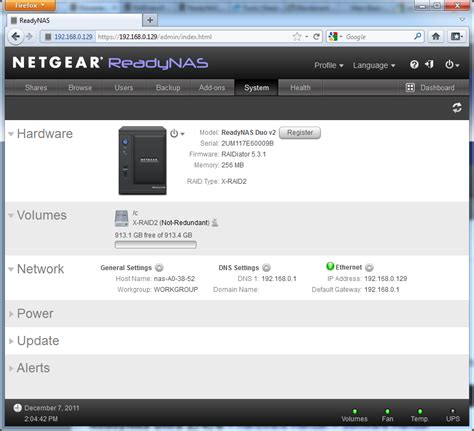
Task: Switch to the Add-ons tab
Action: tap(212, 88)
